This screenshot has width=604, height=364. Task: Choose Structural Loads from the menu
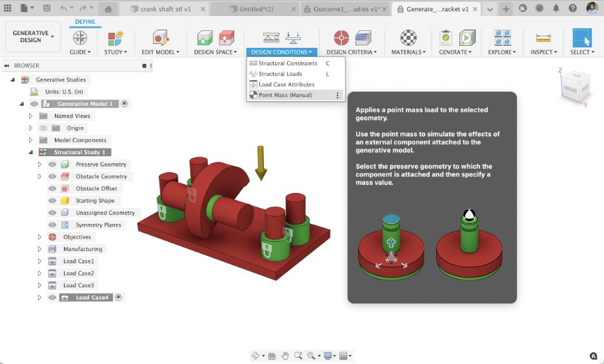pos(280,74)
